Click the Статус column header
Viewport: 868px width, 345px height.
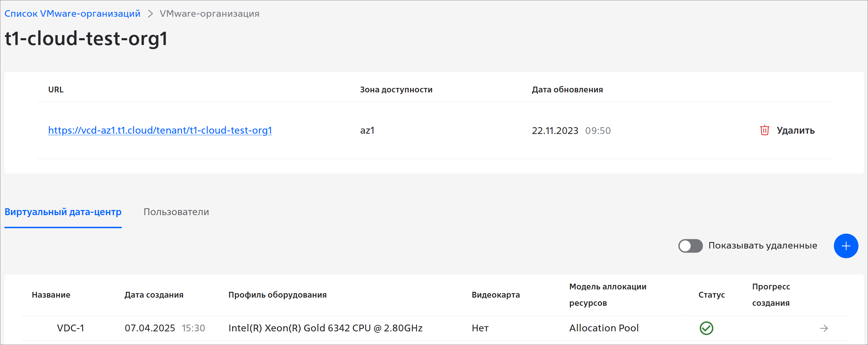pos(711,295)
